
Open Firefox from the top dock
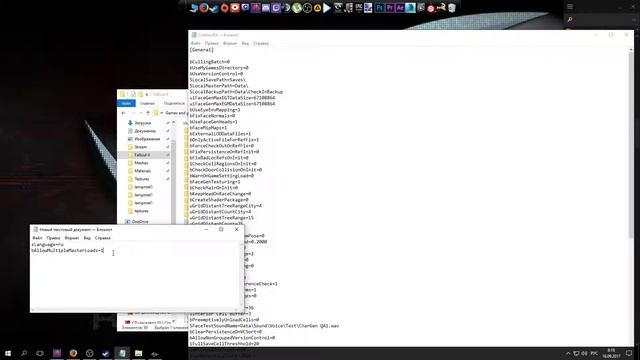(204, 7)
